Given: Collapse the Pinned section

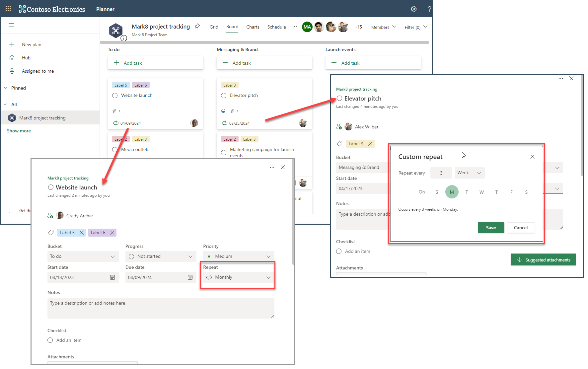Looking at the screenshot, I should pyautogui.click(x=5, y=88).
